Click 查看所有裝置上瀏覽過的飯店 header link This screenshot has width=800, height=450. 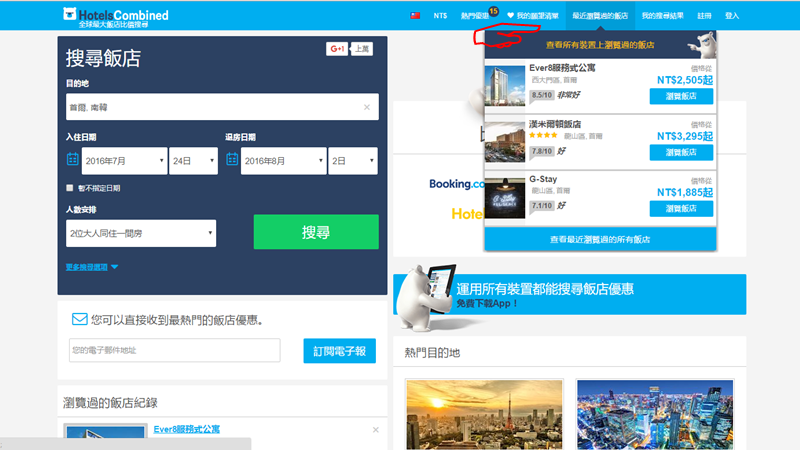tap(600, 45)
